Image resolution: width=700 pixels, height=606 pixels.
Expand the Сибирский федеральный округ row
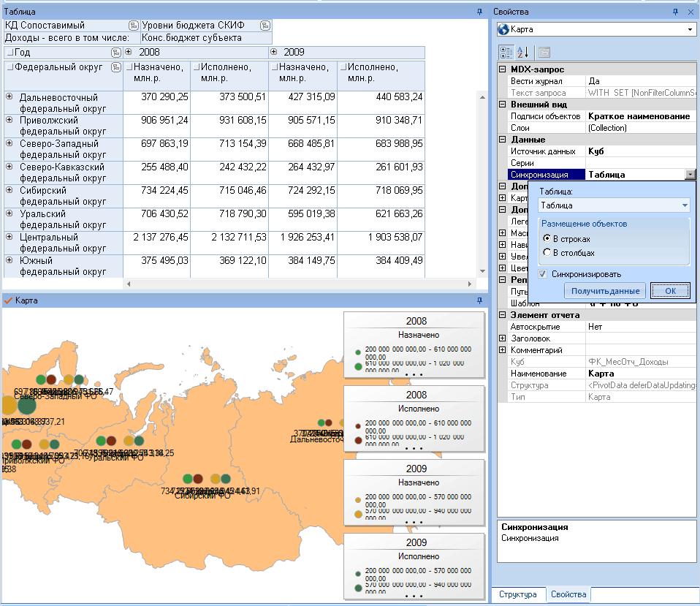coord(9,190)
